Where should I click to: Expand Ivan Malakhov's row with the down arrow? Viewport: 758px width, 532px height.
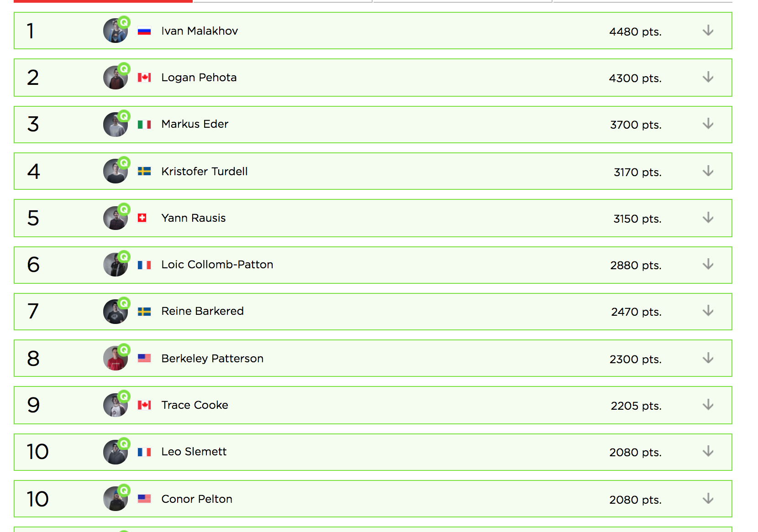pos(708,31)
